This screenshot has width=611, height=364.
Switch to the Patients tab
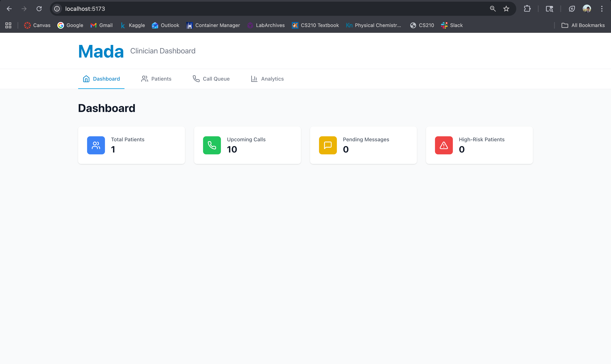[156, 79]
